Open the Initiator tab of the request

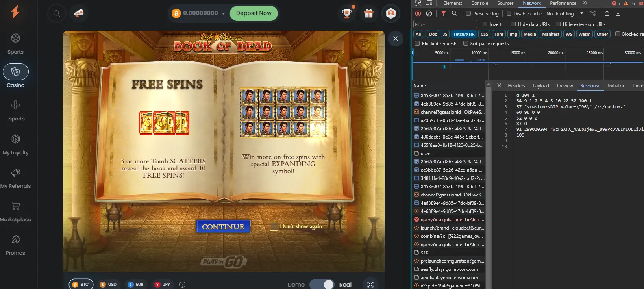pos(616,85)
